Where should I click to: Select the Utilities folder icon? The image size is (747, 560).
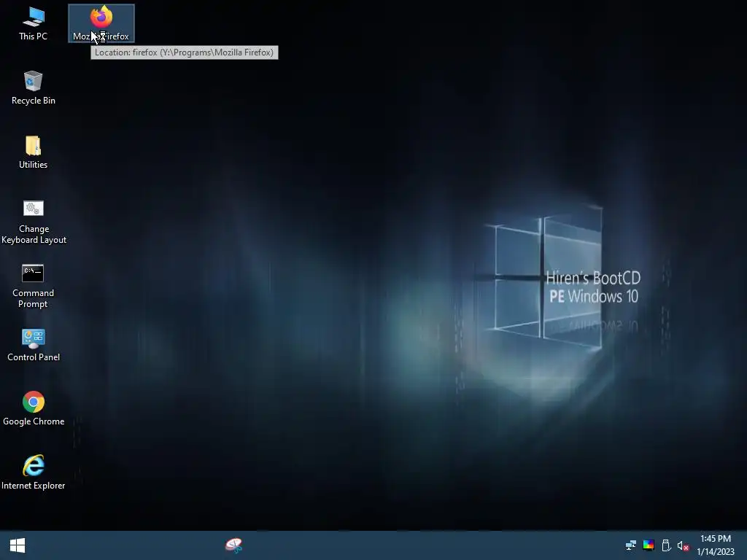[33, 152]
